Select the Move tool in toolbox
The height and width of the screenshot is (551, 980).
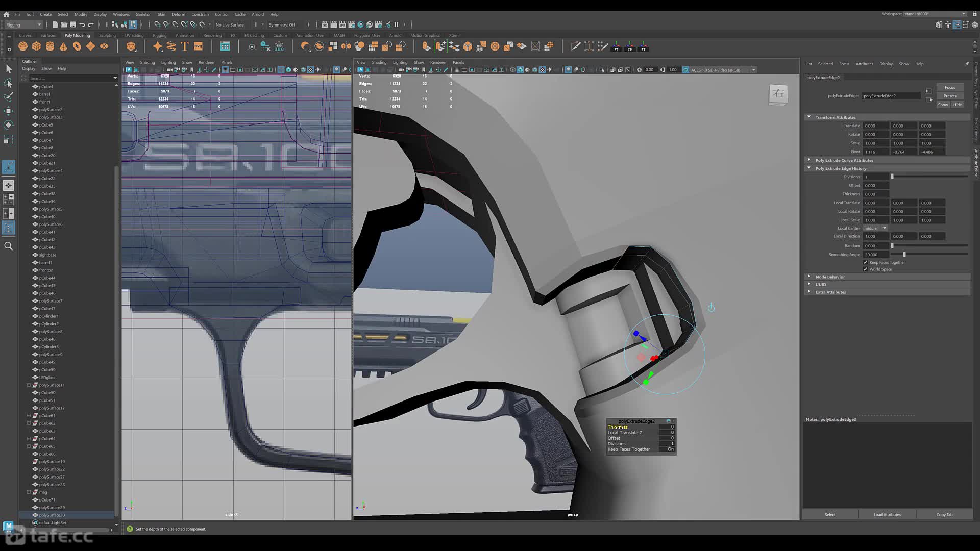[8, 111]
